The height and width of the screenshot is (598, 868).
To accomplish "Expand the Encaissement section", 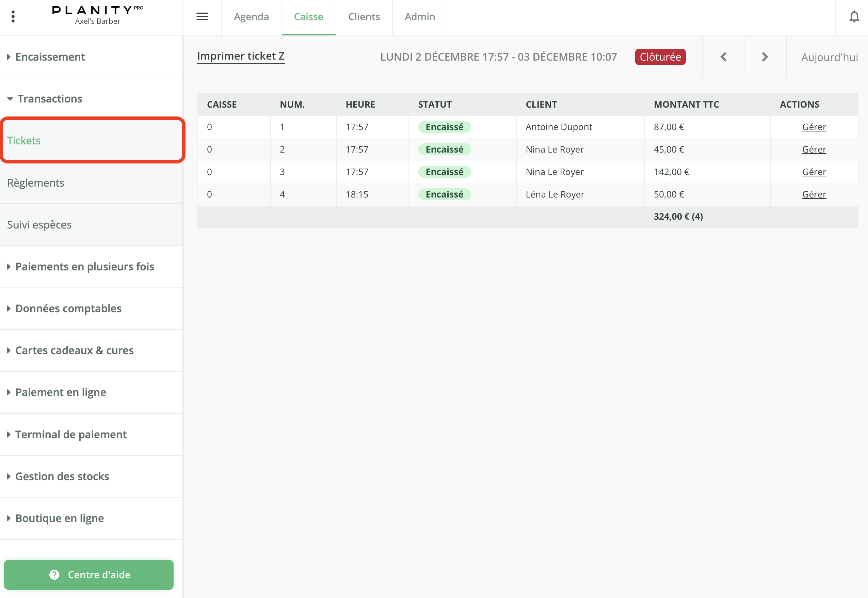I will (50, 57).
